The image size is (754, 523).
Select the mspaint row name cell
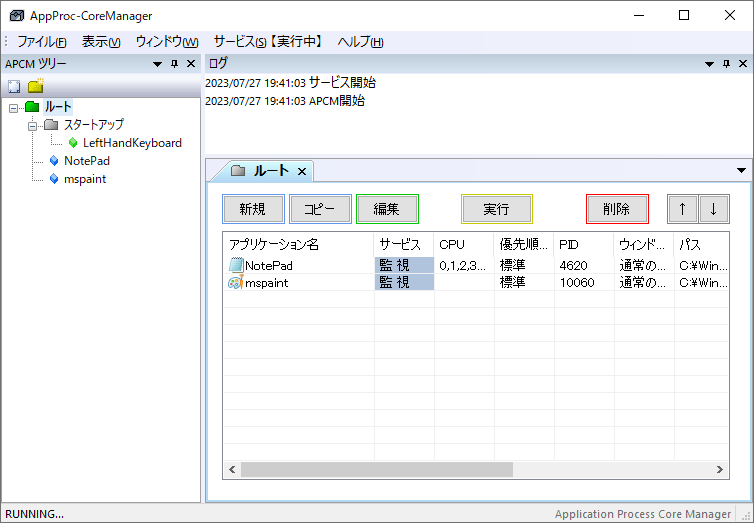(x=299, y=282)
